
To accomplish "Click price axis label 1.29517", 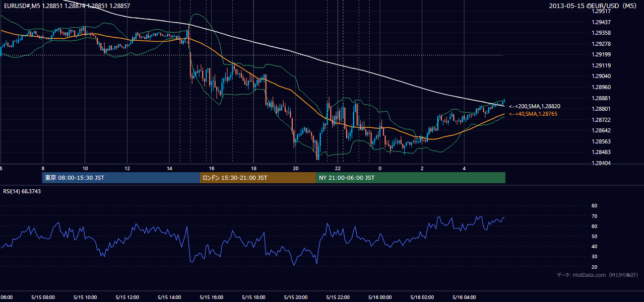I will (x=601, y=11).
